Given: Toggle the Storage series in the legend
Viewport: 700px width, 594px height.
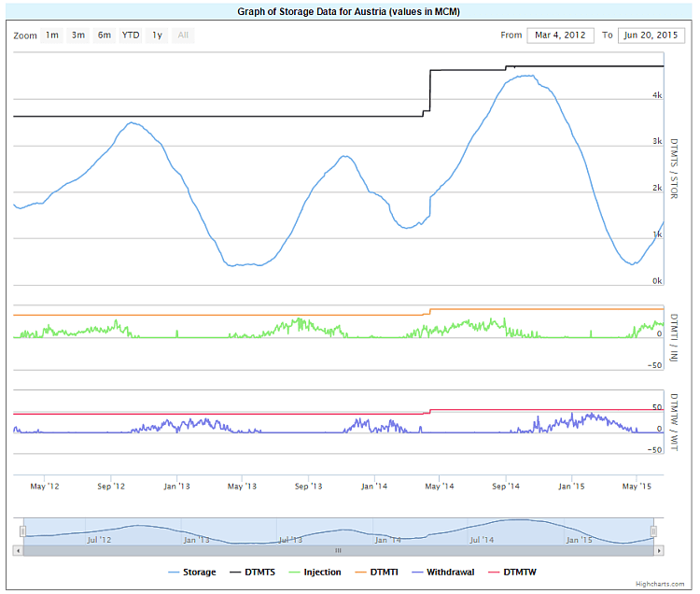Looking at the screenshot, I should pyautogui.click(x=192, y=573).
